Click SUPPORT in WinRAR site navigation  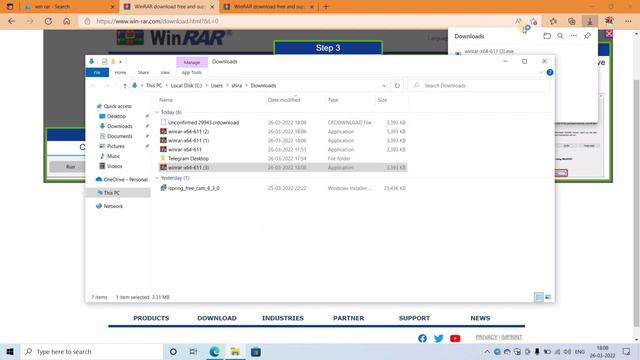[x=414, y=318]
